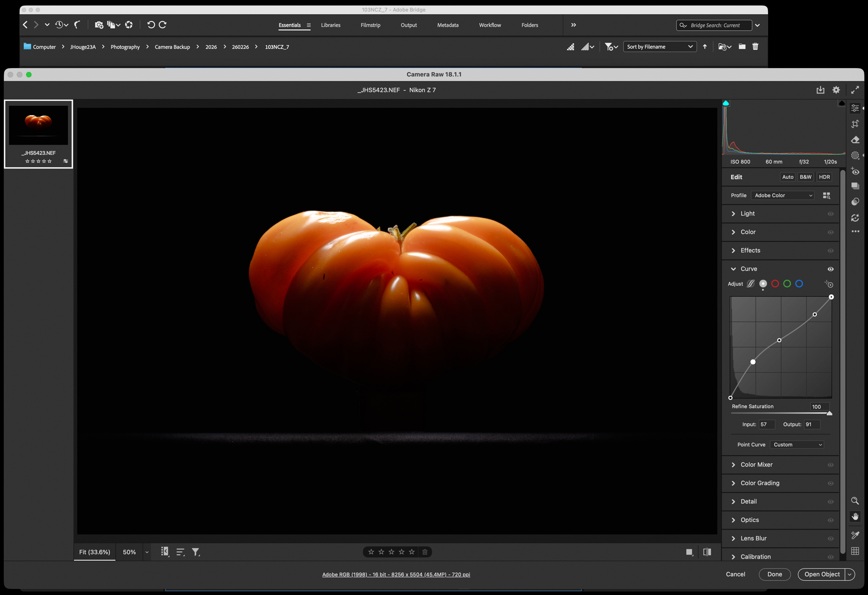Open the Masking tool
Screen dimensions: 868x595
[855, 156]
